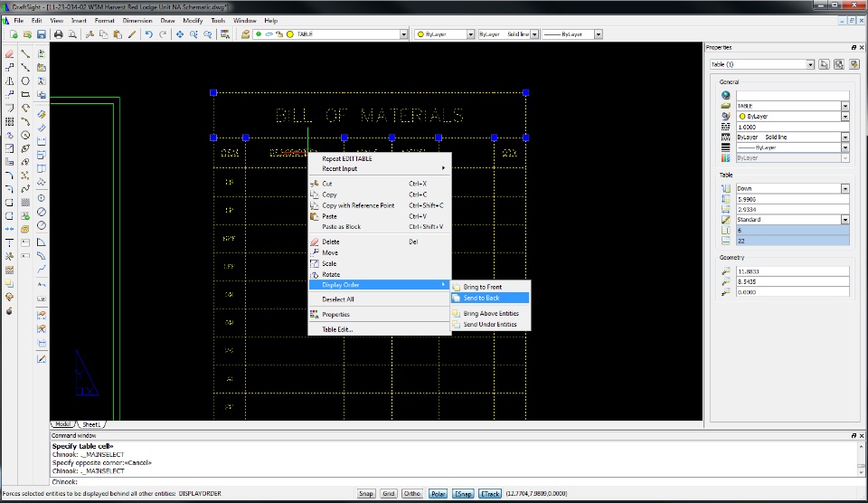Click the Cut scissors toolbar icon

click(x=90, y=34)
